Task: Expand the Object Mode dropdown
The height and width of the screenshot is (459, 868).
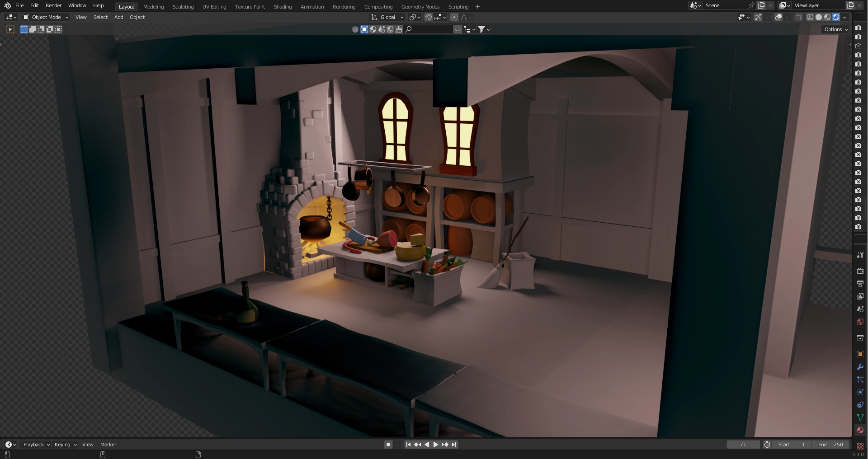Action: pyautogui.click(x=46, y=17)
